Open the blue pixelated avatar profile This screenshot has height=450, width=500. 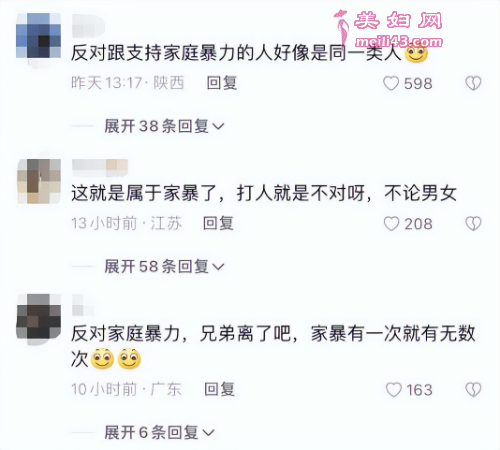tap(39, 36)
